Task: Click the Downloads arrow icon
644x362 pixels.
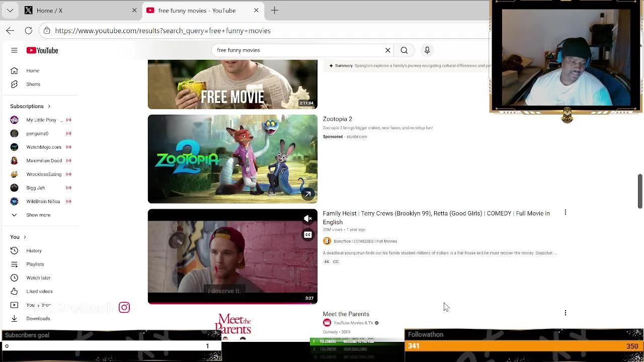Action: click(x=14, y=318)
